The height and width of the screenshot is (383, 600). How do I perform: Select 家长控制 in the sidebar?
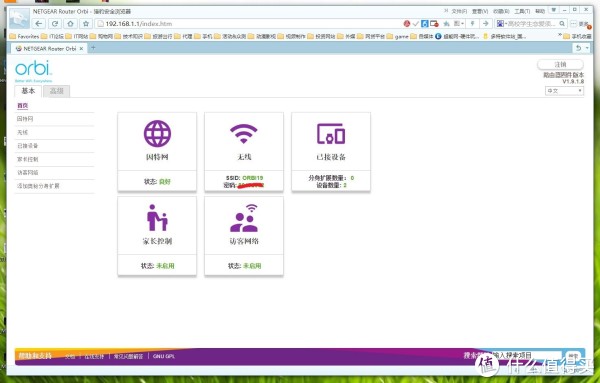(28, 159)
